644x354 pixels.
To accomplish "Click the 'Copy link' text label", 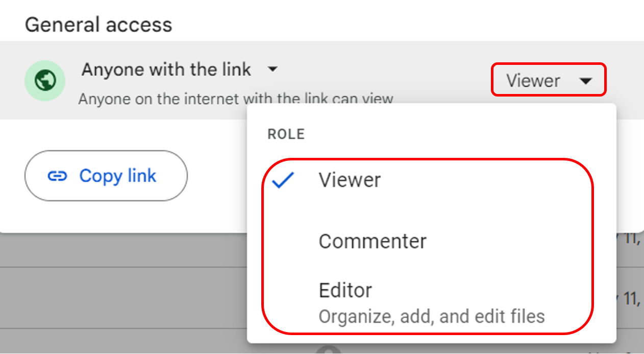I will coord(117,176).
